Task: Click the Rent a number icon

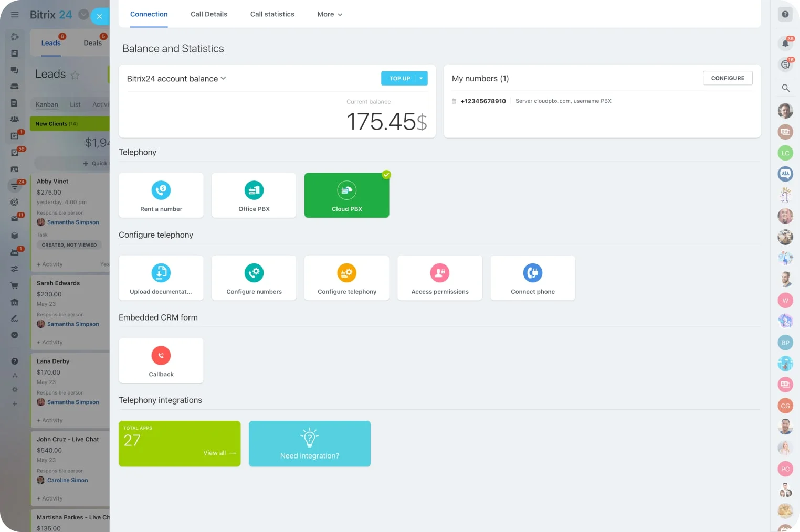Action: pos(161,190)
